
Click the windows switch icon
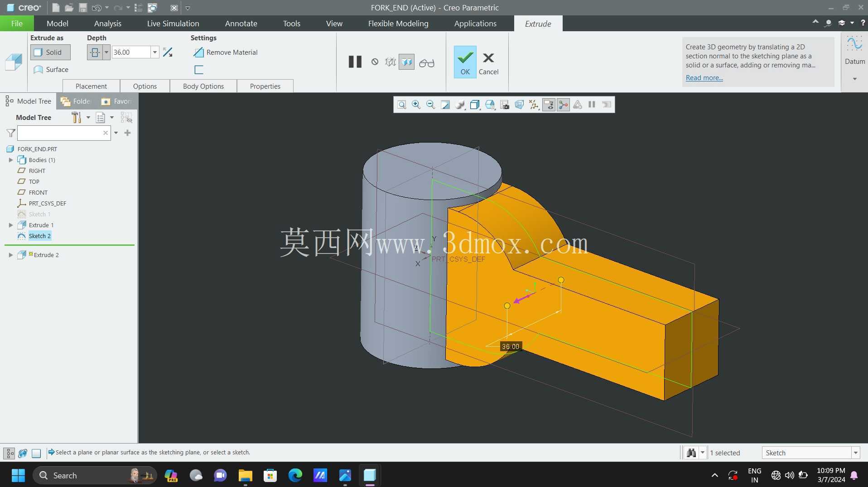153,8
